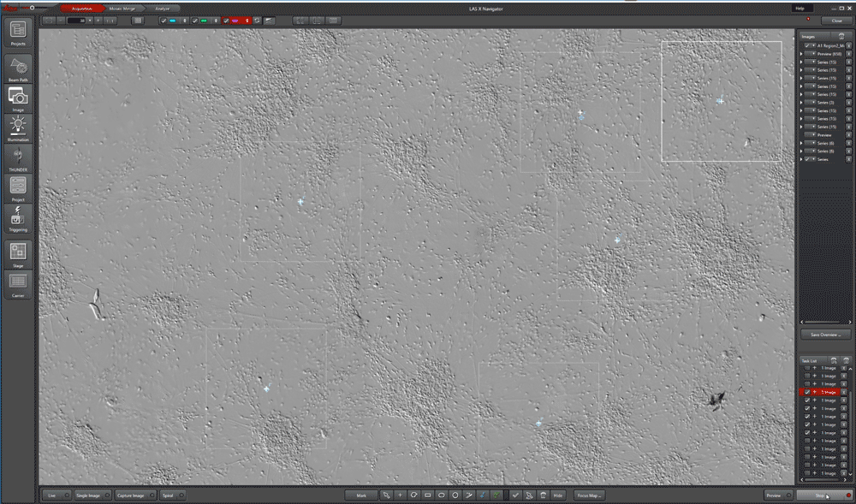Click the channel refresh icon
The width and height of the screenshot is (856, 504).
point(257,21)
